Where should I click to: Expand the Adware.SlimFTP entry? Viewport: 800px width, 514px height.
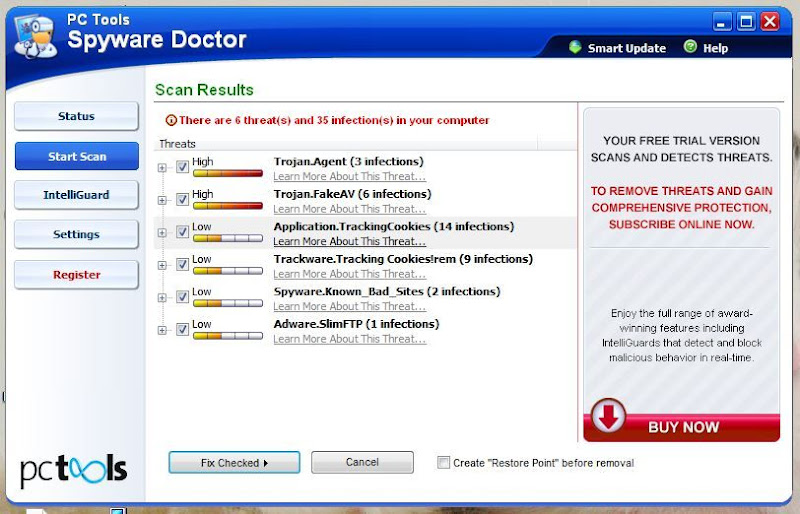(x=162, y=330)
